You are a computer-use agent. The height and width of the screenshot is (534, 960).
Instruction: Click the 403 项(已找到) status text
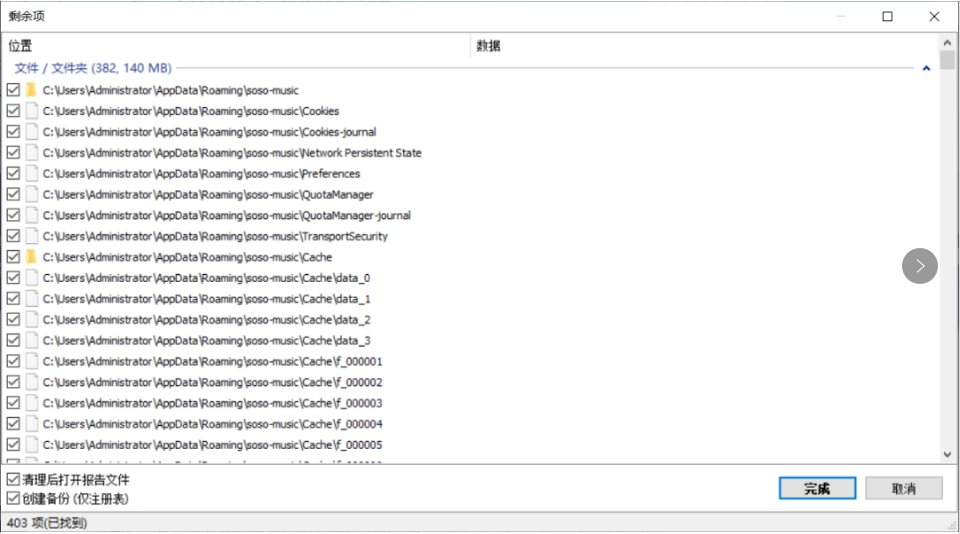(47, 523)
